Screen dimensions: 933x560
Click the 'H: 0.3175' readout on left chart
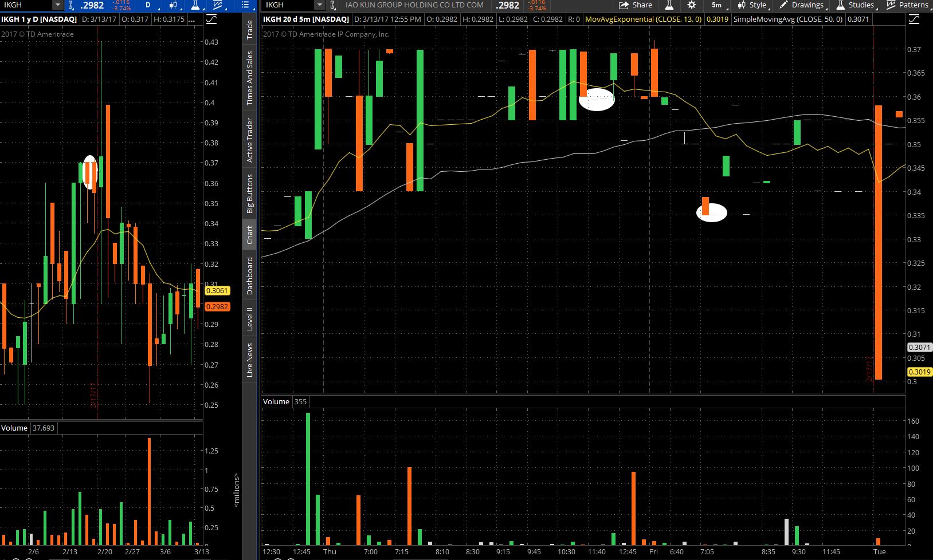point(169,19)
